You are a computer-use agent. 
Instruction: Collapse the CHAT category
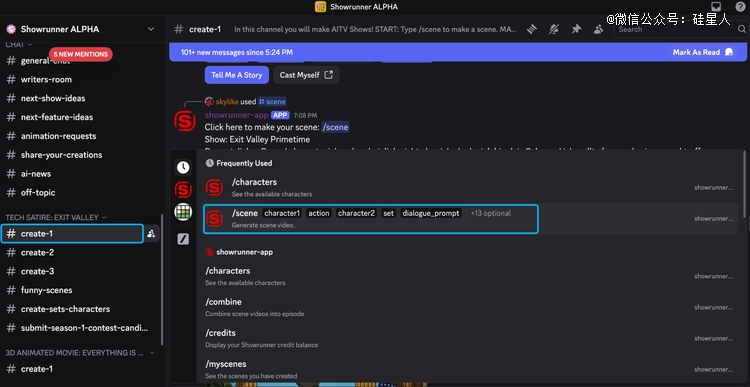coord(19,44)
